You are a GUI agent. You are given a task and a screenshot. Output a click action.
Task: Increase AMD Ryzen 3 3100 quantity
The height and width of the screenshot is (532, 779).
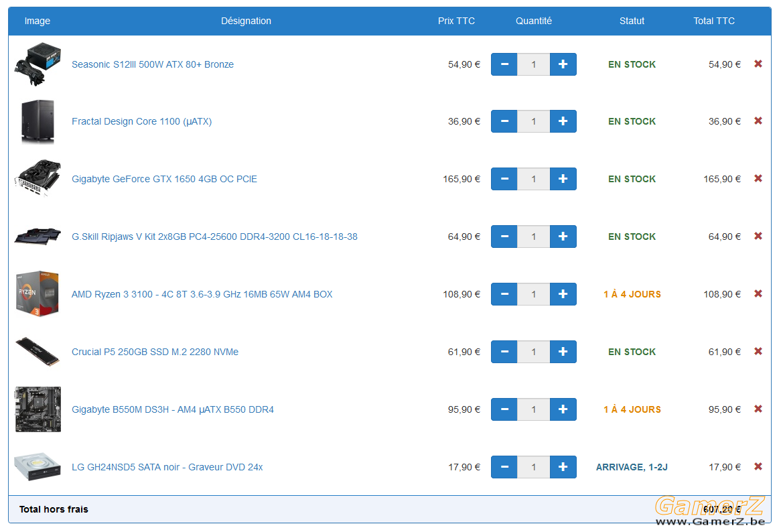click(x=563, y=294)
